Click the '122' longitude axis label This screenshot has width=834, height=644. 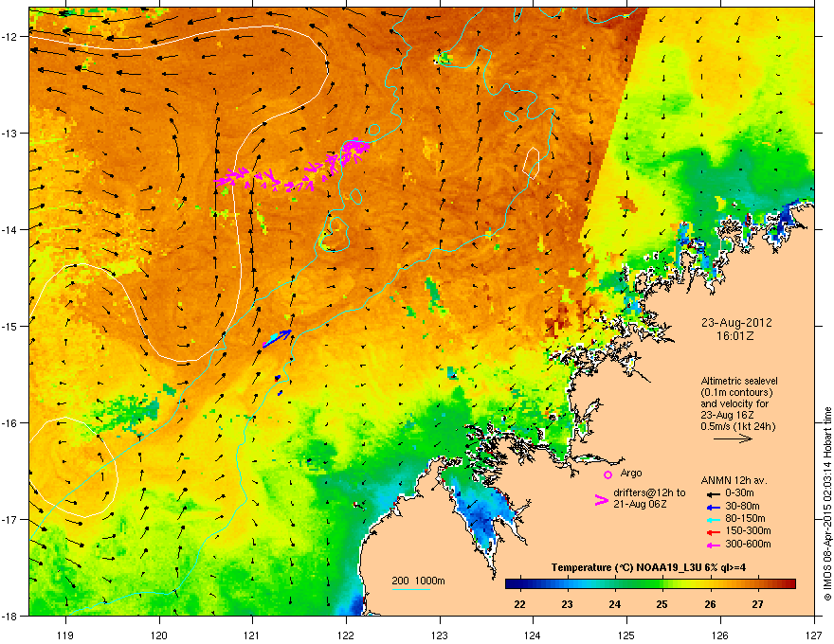(x=346, y=635)
